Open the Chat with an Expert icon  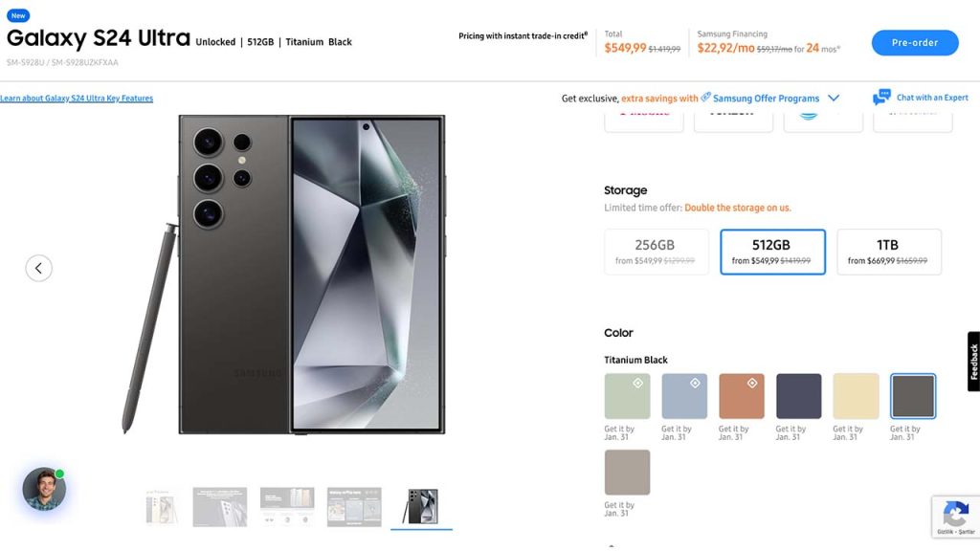coord(881,98)
